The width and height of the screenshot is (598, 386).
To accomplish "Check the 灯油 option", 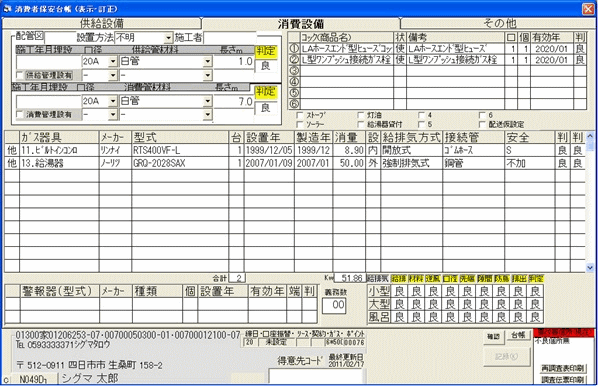I will point(360,115).
